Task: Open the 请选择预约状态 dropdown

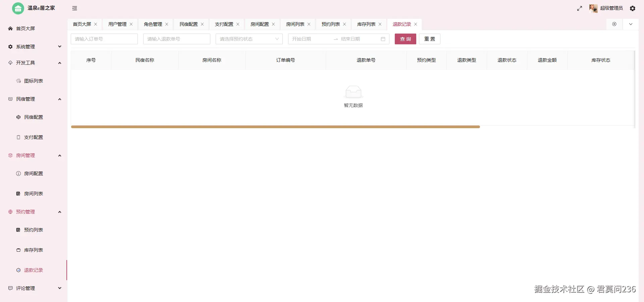Action: 249,39
